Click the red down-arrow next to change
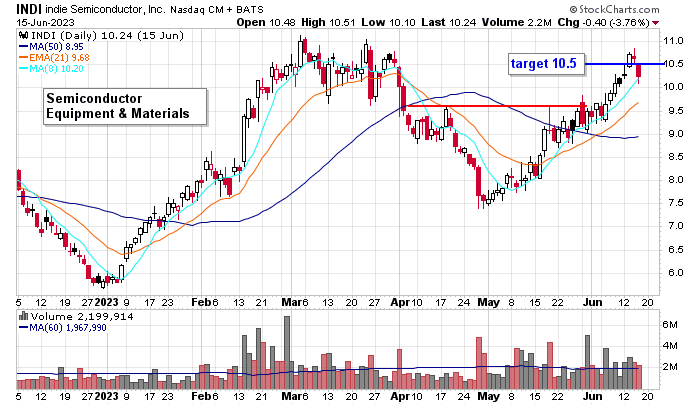Image resolution: width=700 pixels, height=405 pixels. pos(655,23)
